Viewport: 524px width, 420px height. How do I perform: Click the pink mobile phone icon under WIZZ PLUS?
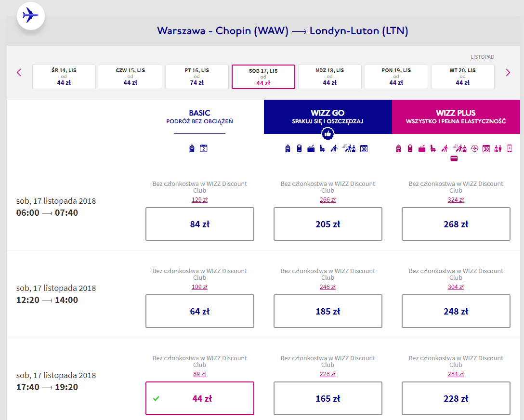coord(510,148)
